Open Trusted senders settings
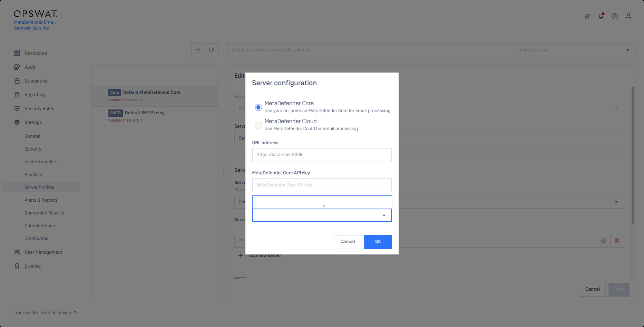This screenshot has height=327, width=644. pyautogui.click(x=41, y=162)
